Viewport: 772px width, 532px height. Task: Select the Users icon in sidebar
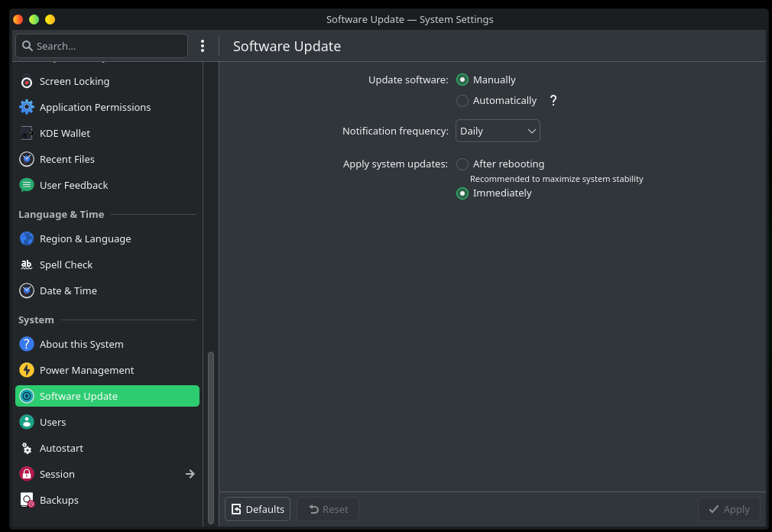point(27,422)
